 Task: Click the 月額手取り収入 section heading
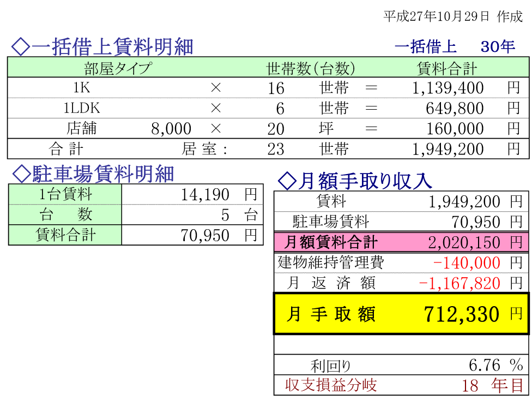[355, 180]
